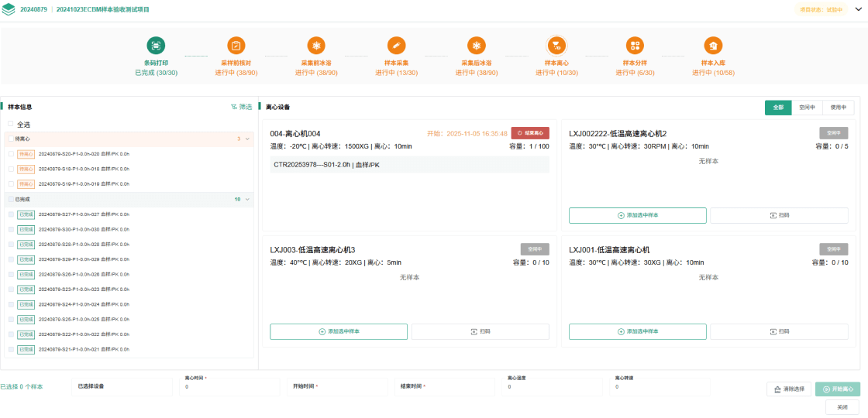Click the 采集后冰浴 step icon

point(477,46)
